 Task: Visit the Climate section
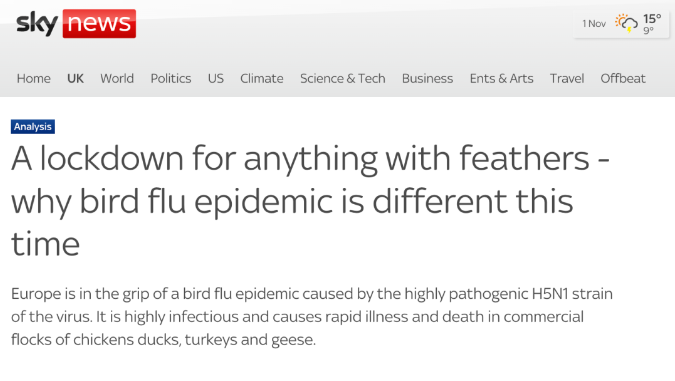[x=262, y=78]
